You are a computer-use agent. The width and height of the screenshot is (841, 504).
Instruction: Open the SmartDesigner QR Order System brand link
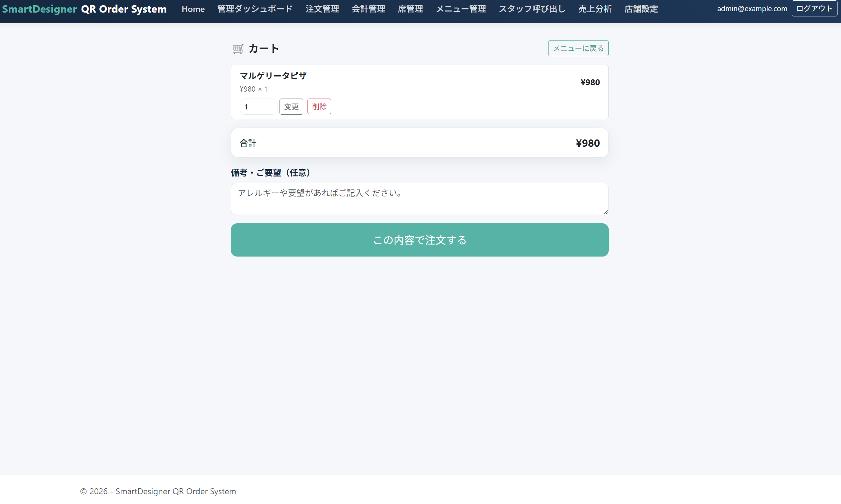(84, 9)
